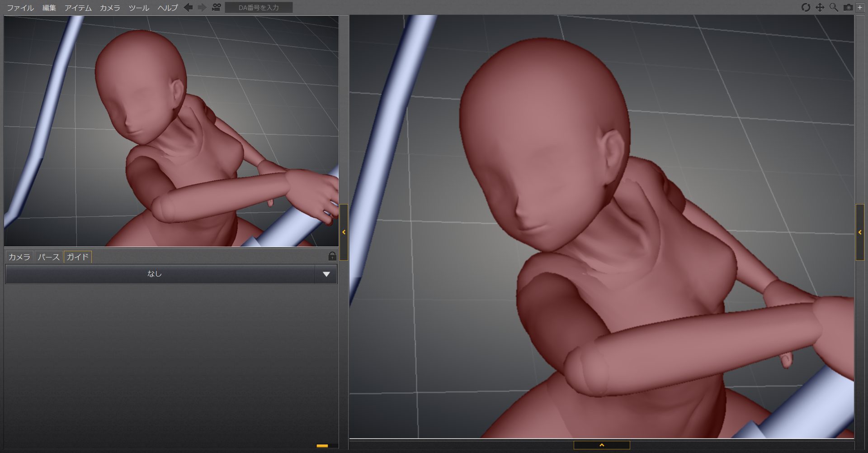This screenshot has width=868, height=453.
Task: Expand the bottom panel up-arrow handle
Action: 602,445
